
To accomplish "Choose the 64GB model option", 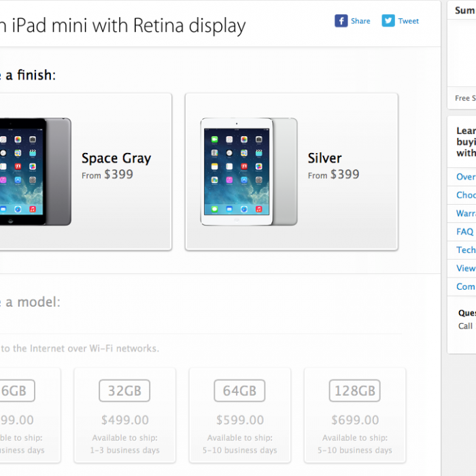I will 240,391.
